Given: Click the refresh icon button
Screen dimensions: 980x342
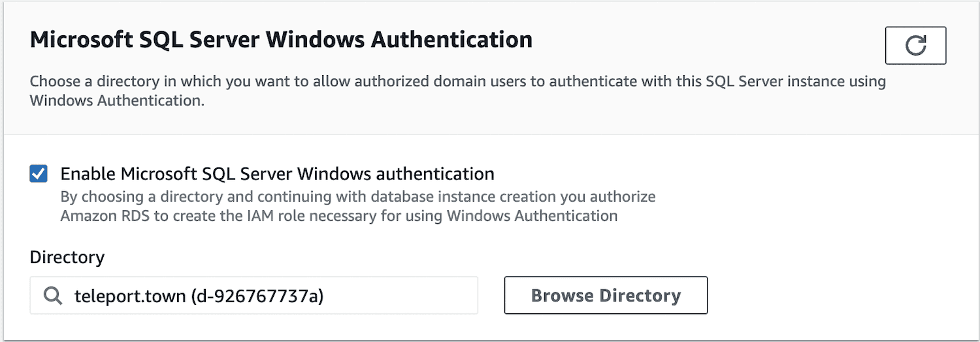Looking at the screenshot, I should [915, 46].
